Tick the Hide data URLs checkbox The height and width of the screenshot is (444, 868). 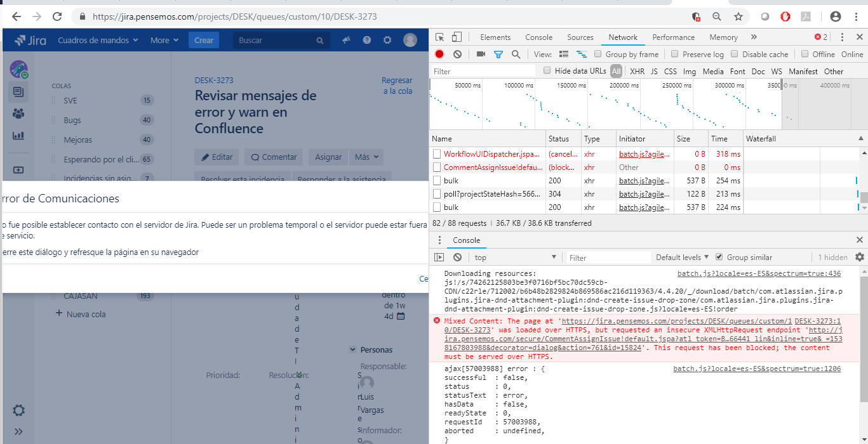(547, 71)
